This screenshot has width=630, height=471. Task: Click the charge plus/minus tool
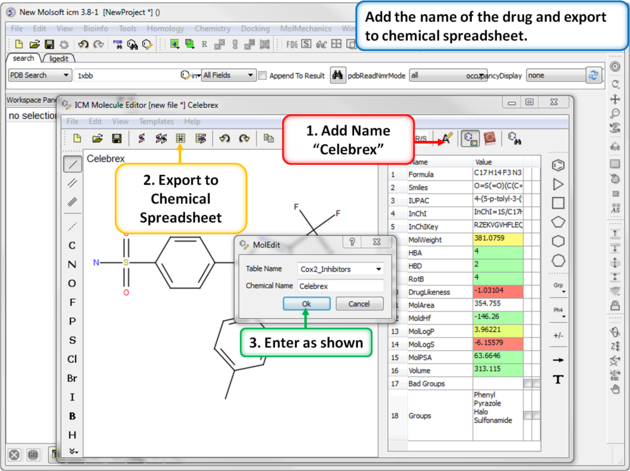[x=558, y=335]
